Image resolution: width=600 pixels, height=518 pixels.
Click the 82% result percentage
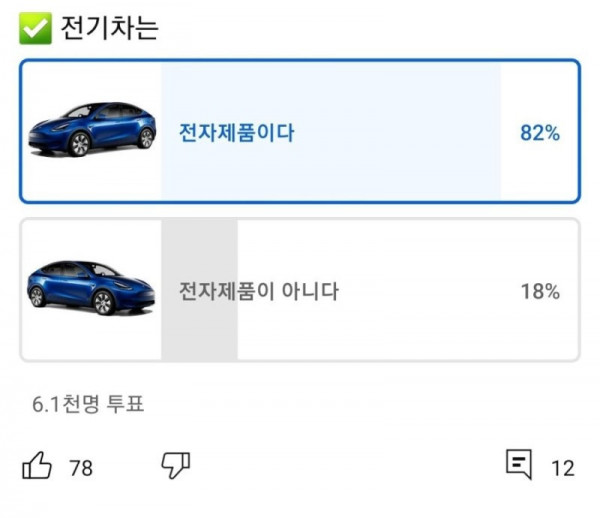pos(539,132)
